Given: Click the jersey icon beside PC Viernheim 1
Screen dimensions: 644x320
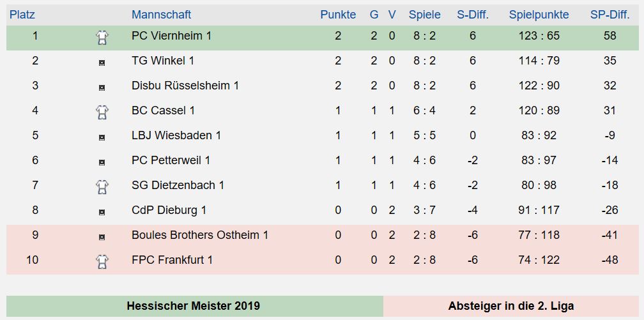Looking at the screenshot, I should [102, 38].
